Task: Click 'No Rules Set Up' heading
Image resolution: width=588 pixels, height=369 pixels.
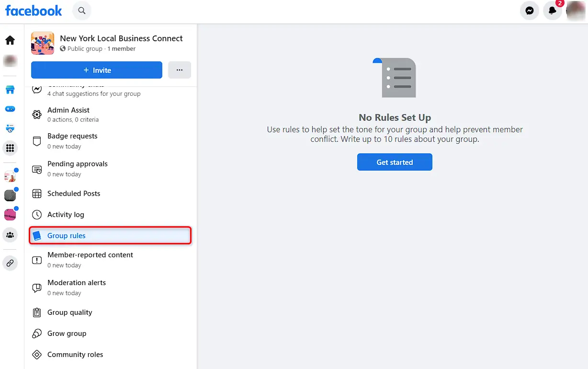Action: click(x=395, y=117)
